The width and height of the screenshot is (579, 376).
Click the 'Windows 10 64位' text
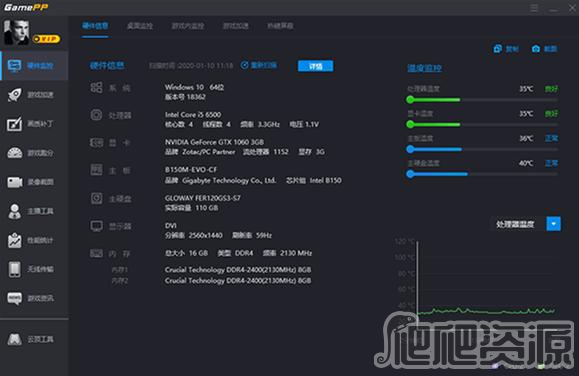tap(194, 88)
